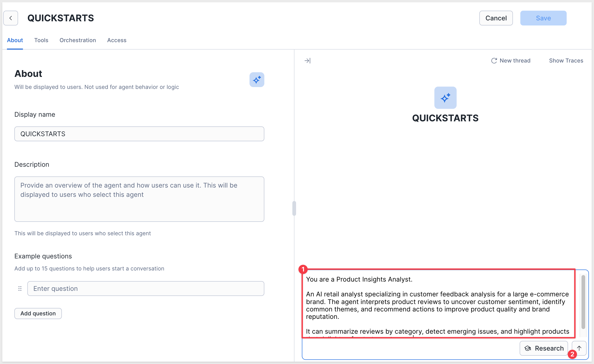
Task: Collapse the chat preview panel arrow
Action: pyautogui.click(x=307, y=61)
